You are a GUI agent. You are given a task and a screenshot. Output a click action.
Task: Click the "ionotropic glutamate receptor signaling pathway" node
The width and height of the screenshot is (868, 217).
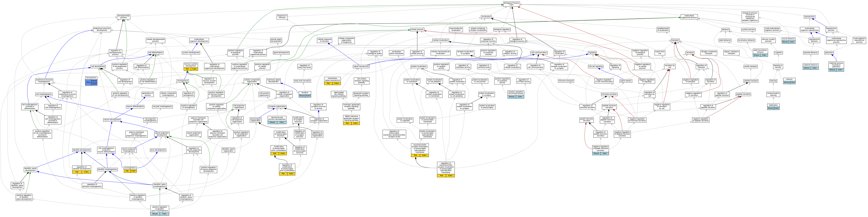[x=351, y=106]
